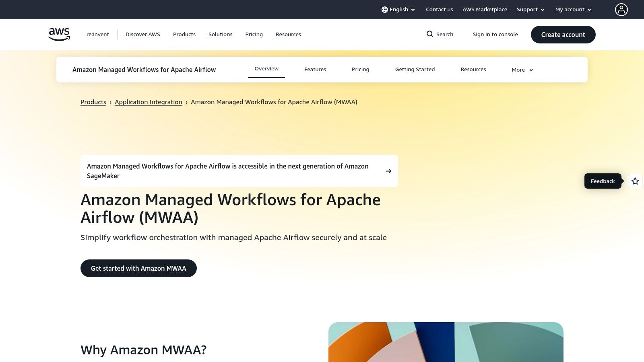
Task: Click the AWS logo
Action: tap(59, 34)
